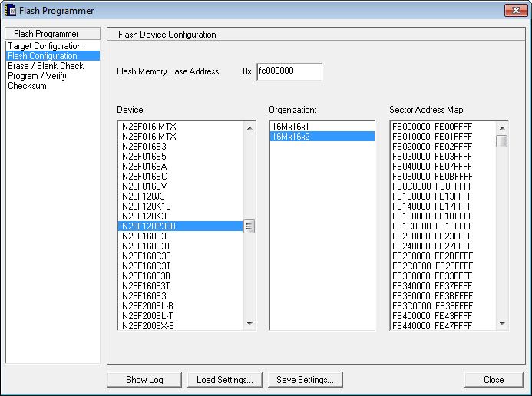Click Show Log button
The height and width of the screenshot is (396, 532).
(144, 380)
